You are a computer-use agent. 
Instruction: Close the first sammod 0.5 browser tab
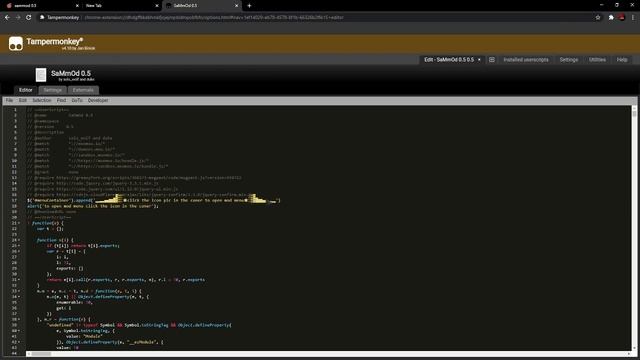click(77, 6)
